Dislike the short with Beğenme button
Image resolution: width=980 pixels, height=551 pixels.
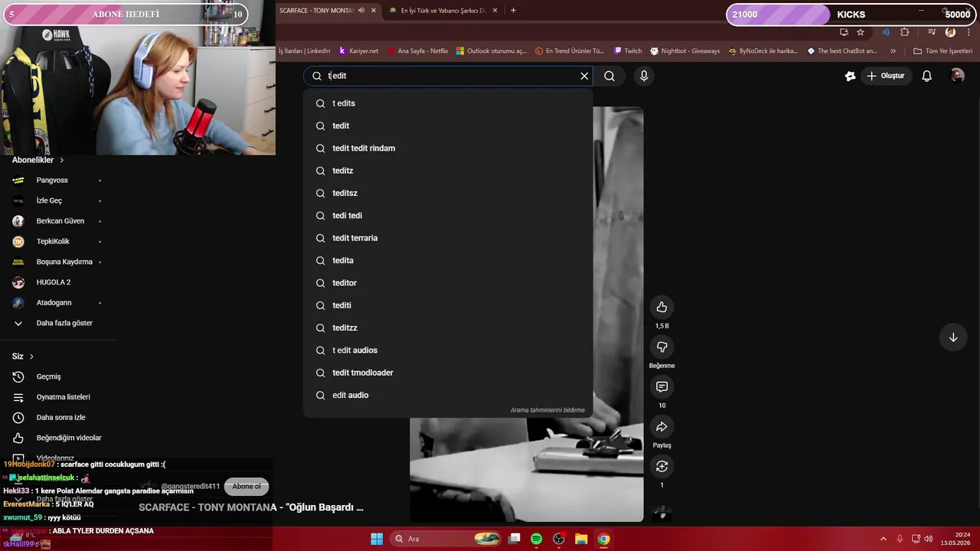[x=661, y=347]
